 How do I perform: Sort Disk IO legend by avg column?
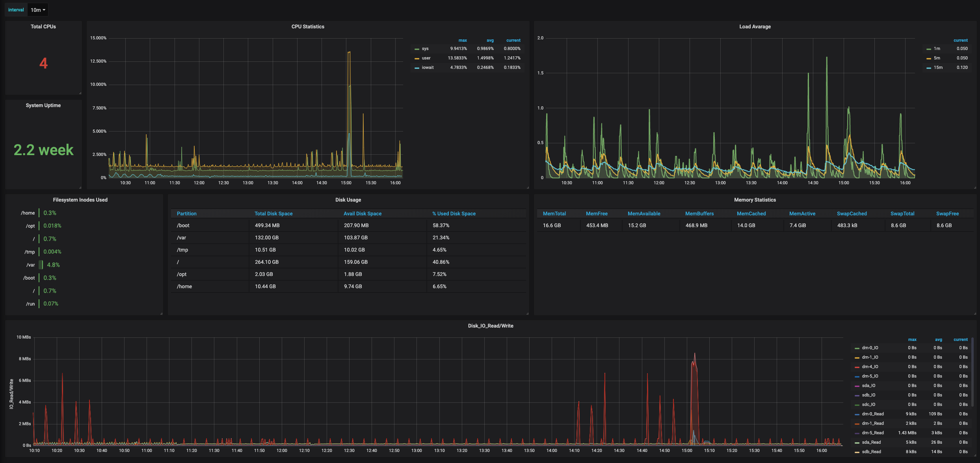(938, 339)
